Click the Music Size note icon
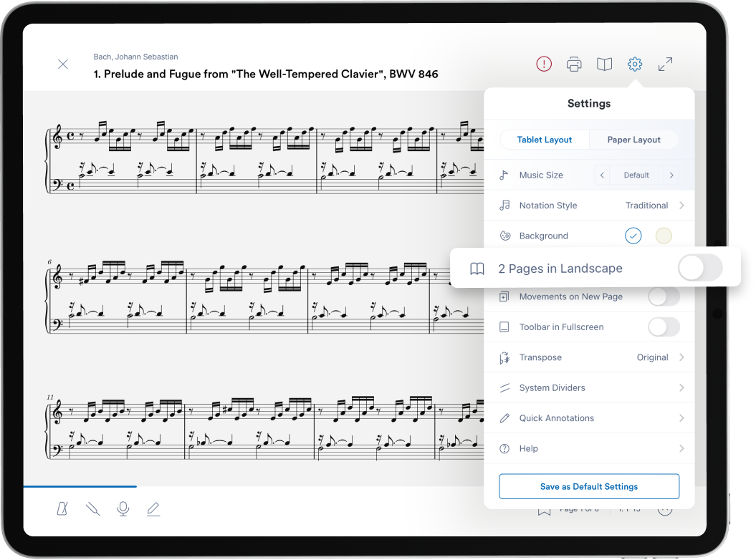 504,175
